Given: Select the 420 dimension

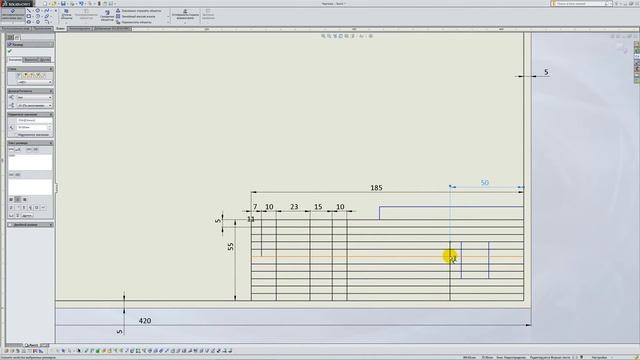Looking at the screenshot, I should pyautogui.click(x=145, y=321).
